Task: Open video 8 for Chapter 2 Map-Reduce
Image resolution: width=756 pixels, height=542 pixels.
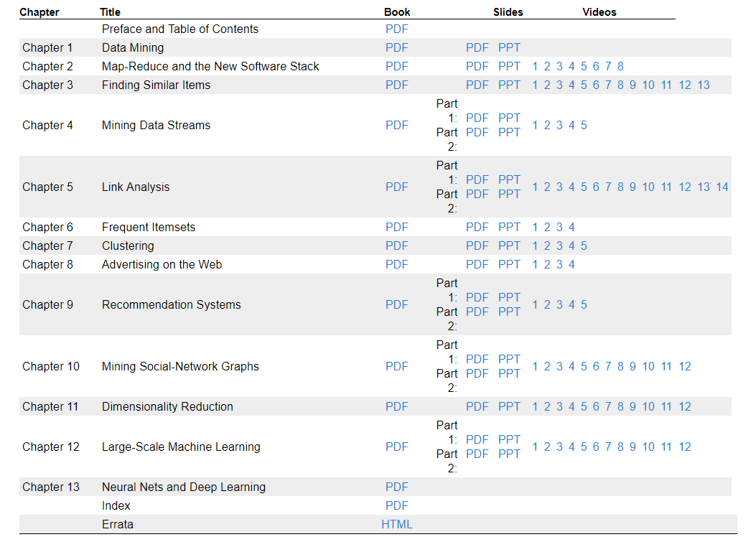Action: [x=620, y=67]
